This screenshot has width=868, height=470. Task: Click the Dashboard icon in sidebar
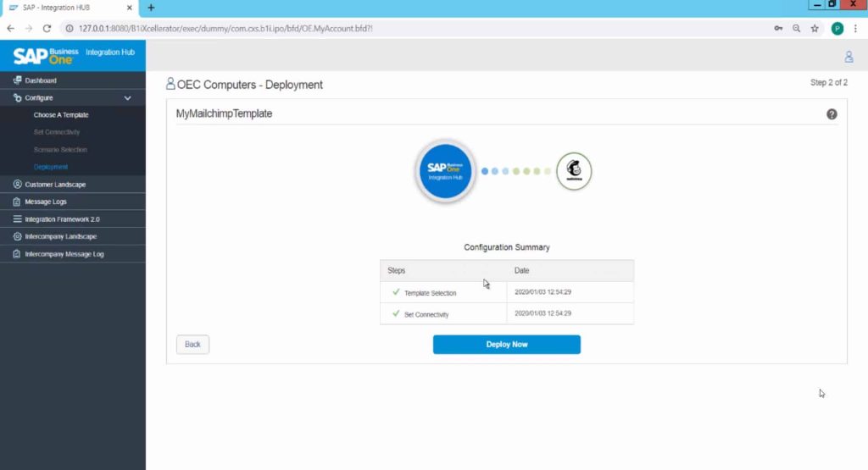tap(17, 80)
